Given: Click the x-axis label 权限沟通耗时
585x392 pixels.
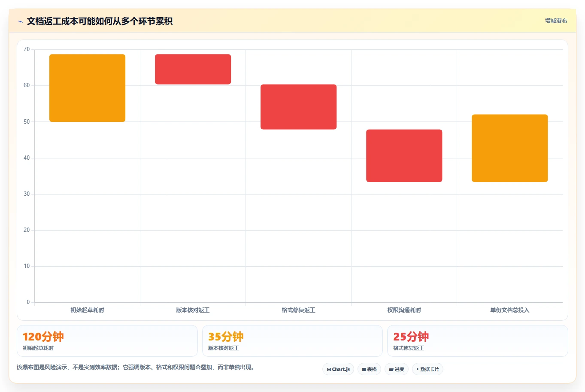Looking at the screenshot, I should (x=404, y=310).
